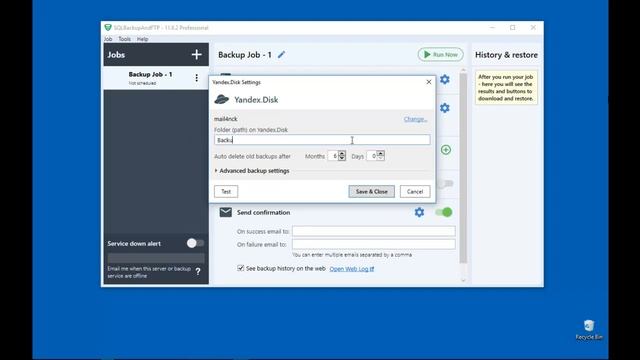Image resolution: width=640 pixels, height=360 pixels.
Task: Click the SQLBackupAndFTP shield app icon
Action: point(108,27)
